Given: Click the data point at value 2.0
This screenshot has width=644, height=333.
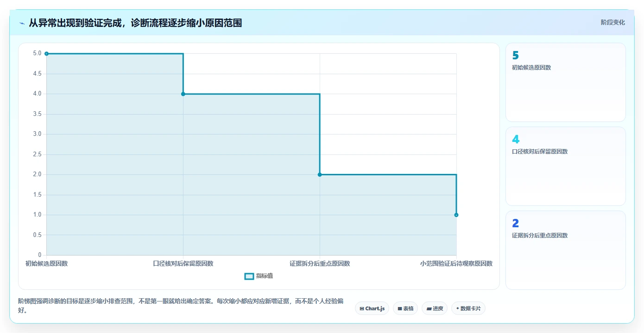Looking at the screenshot, I should 320,174.
